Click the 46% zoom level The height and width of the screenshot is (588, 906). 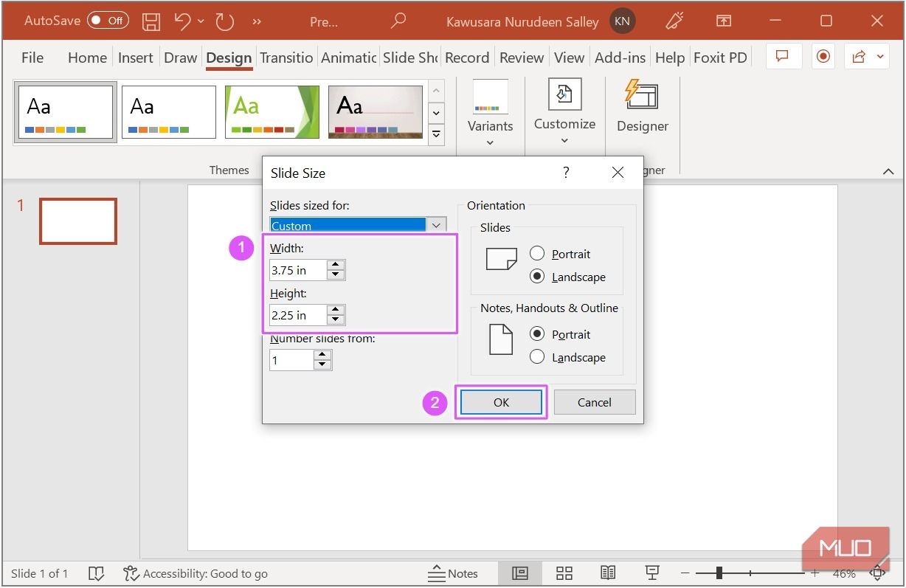[844, 573]
